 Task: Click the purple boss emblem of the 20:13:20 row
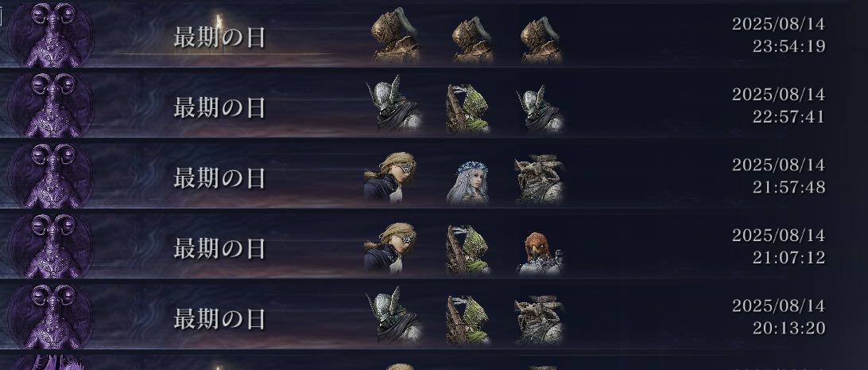[x=50, y=316]
